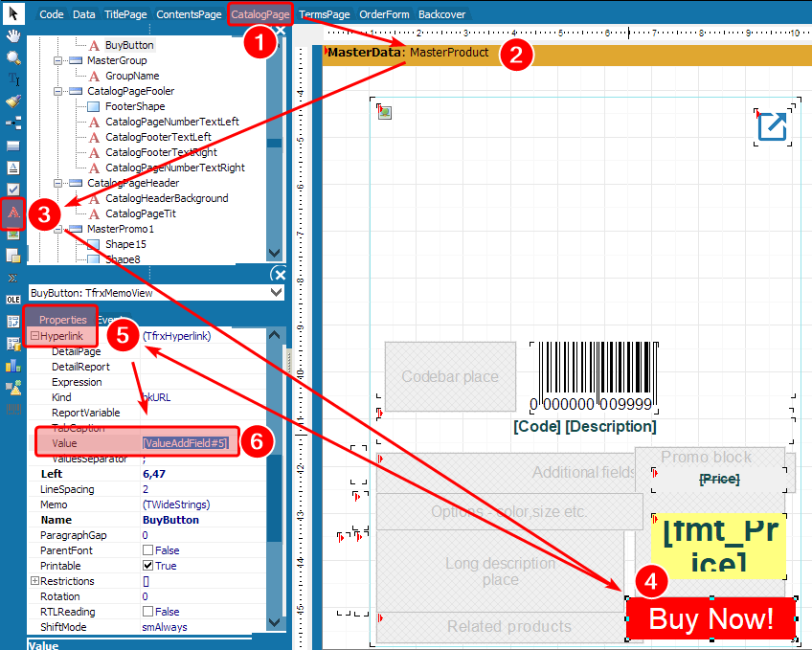The width and height of the screenshot is (812, 650).
Task: Pick the Copy Format brush tool
Action: (13, 101)
